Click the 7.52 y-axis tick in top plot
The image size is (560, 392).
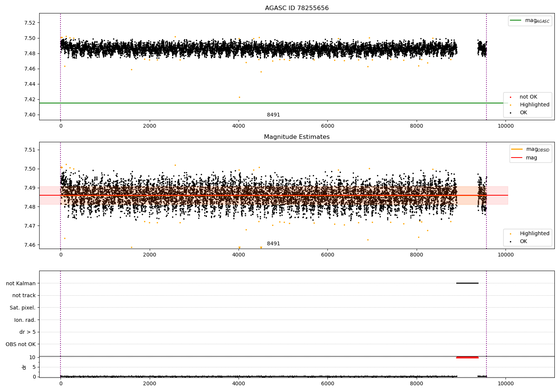point(29,23)
